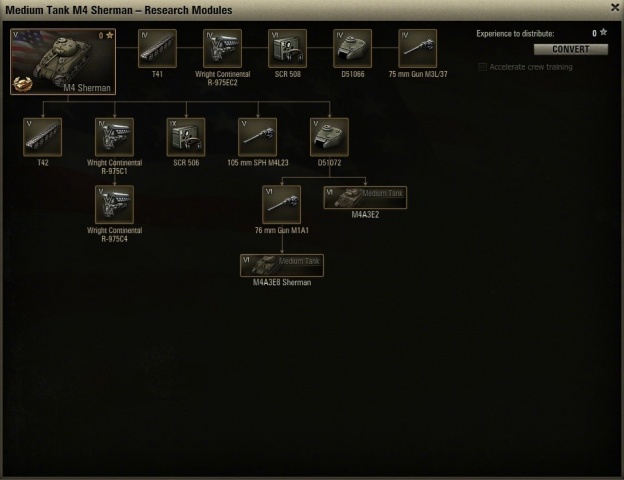Select the D51072 turret module
The height and width of the screenshot is (480, 624).
pyautogui.click(x=329, y=137)
